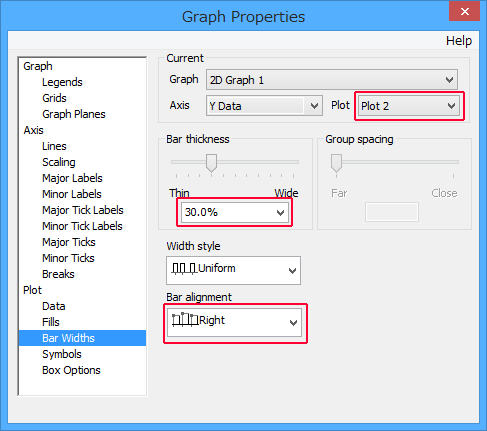Viewport: 487px width, 431px height.
Task: Choose Graph Planes in the tree
Action: tap(74, 114)
